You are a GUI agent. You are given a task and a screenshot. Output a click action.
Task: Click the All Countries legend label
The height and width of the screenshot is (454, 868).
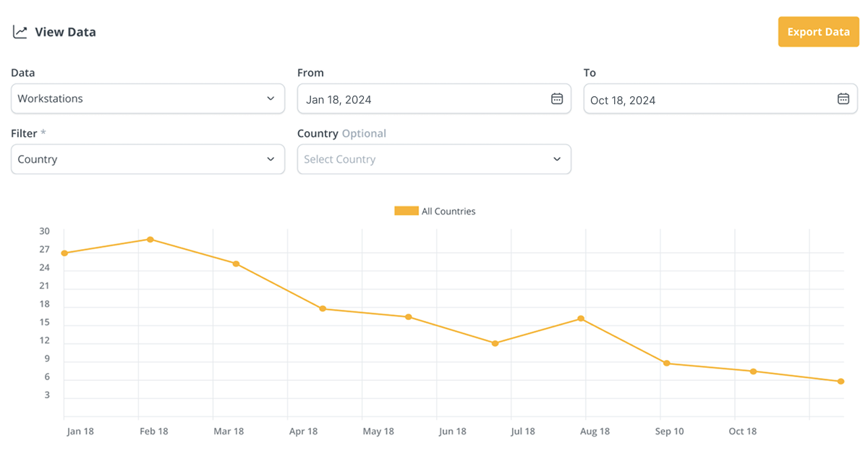click(x=448, y=211)
